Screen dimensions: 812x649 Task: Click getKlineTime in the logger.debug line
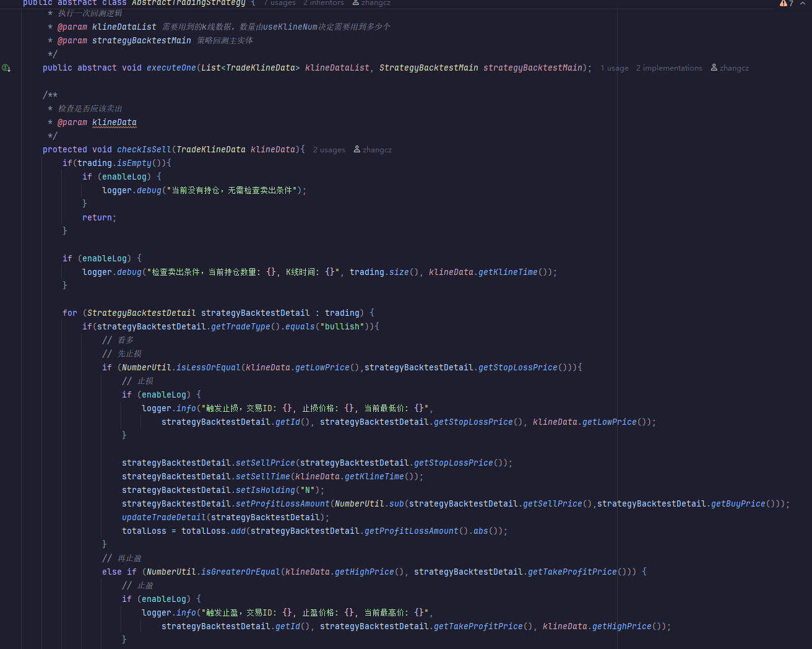(x=508, y=272)
